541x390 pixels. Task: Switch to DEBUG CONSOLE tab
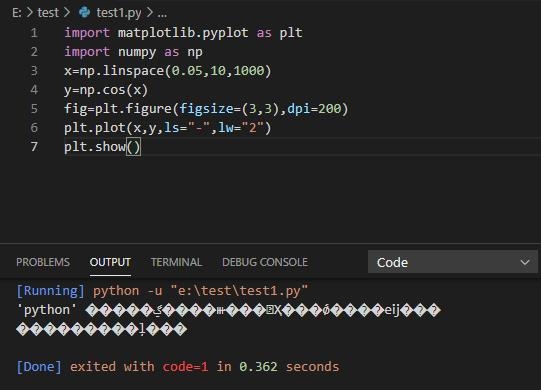tap(265, 262)
